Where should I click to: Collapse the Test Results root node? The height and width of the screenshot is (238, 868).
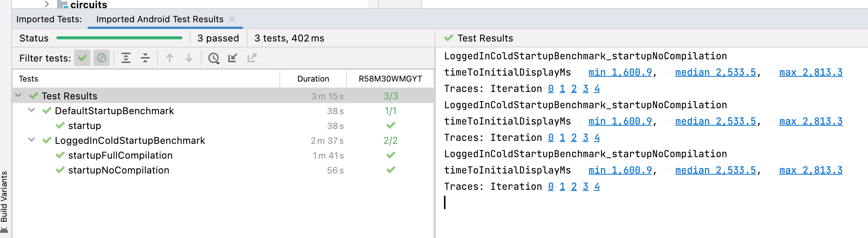pyautogui.click(x=18, y=96)
